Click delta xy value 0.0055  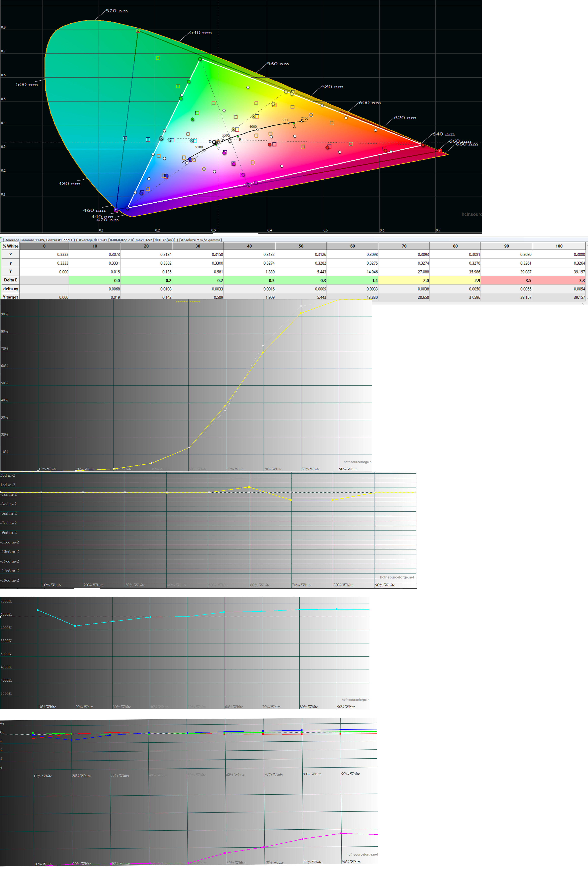[506, 289]
